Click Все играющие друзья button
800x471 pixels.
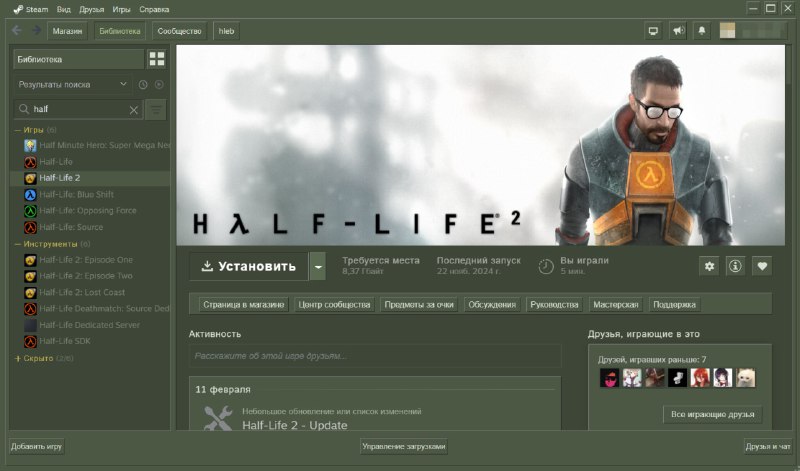point(712,414)
